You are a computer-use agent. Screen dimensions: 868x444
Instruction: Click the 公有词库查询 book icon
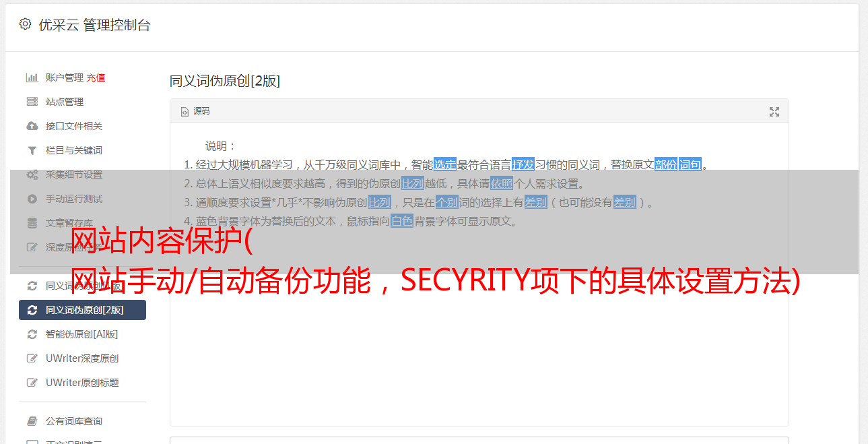click(32, 421)
